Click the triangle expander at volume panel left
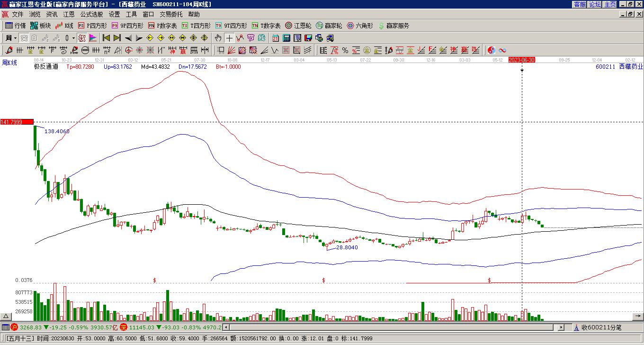The width and height of the screenshot is (644, 345). [x=6, y=316]
